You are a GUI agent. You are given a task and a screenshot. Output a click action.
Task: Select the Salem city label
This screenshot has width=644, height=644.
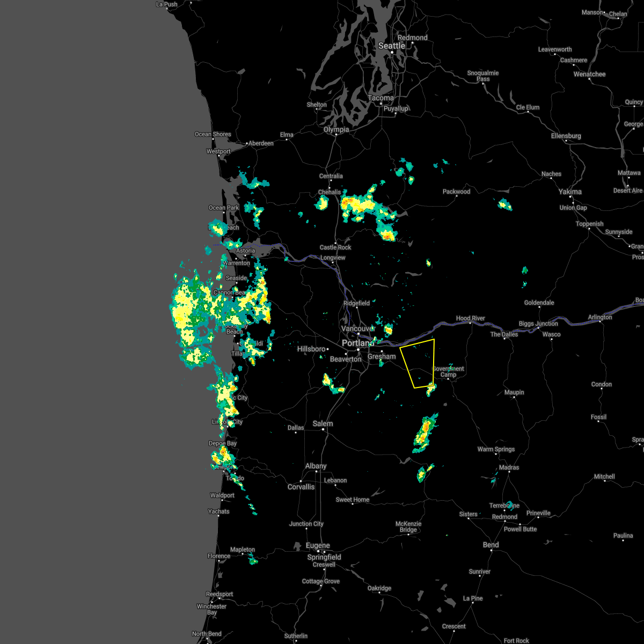coord(323,423)
